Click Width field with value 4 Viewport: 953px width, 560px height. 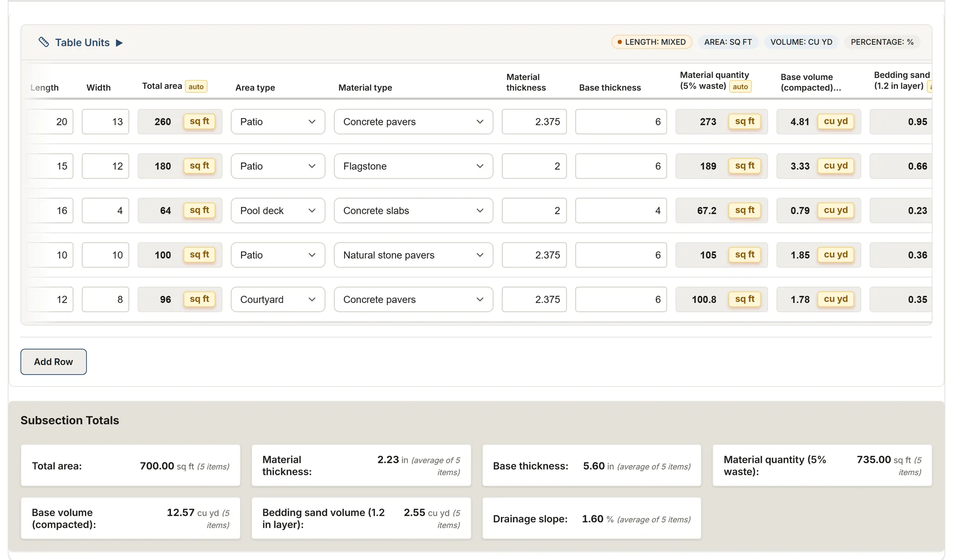(x=105, y=210)
